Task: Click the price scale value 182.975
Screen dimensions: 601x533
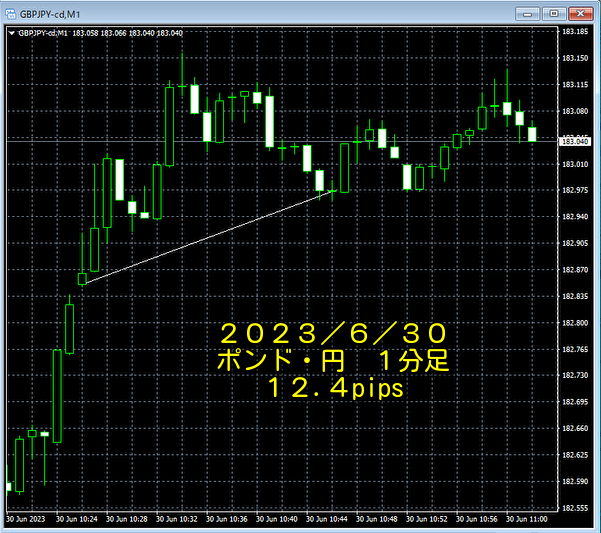Action: click(575, 190)
